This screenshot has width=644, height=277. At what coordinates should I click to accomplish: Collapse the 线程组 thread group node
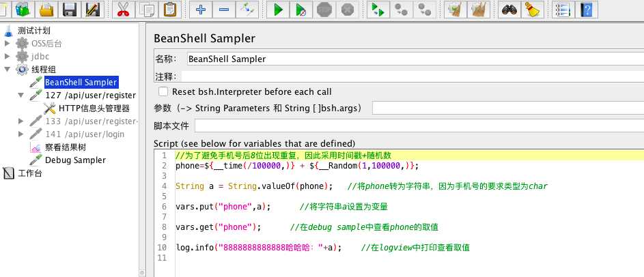click(x=8, y=70)
